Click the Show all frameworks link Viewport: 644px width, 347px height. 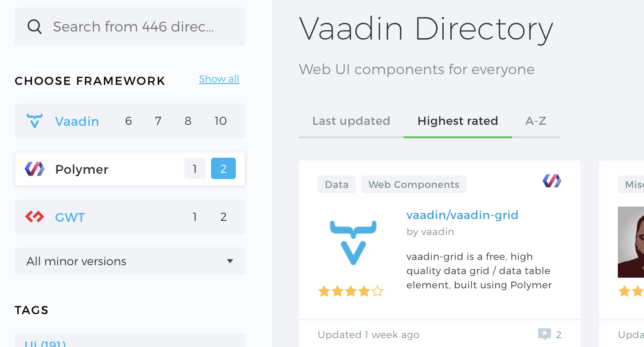pos(219,79)
